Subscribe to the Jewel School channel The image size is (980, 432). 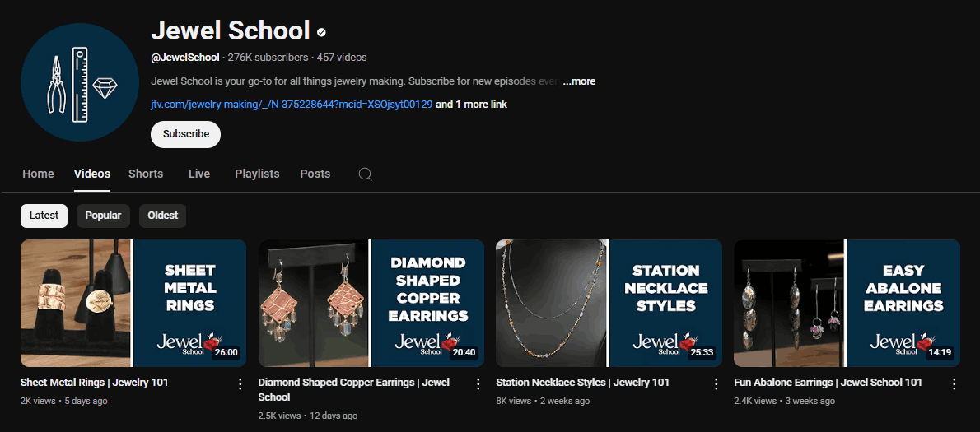(x=185, y=134)
